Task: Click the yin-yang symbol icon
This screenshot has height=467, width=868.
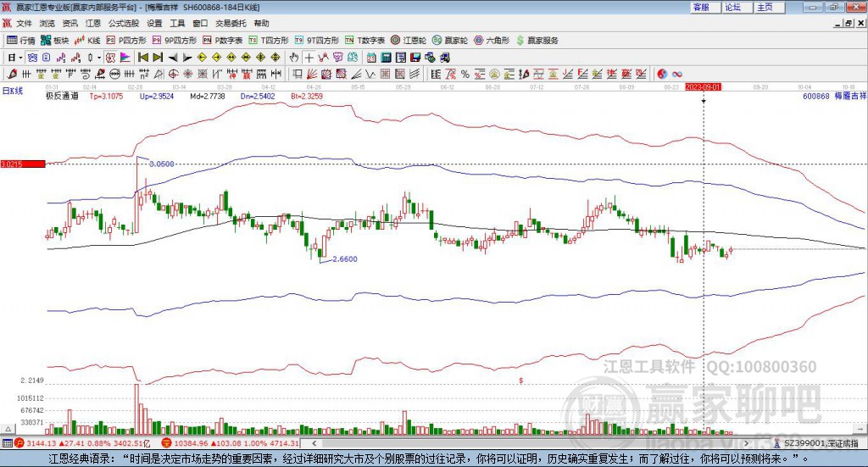Action: (x=662, y=74)
